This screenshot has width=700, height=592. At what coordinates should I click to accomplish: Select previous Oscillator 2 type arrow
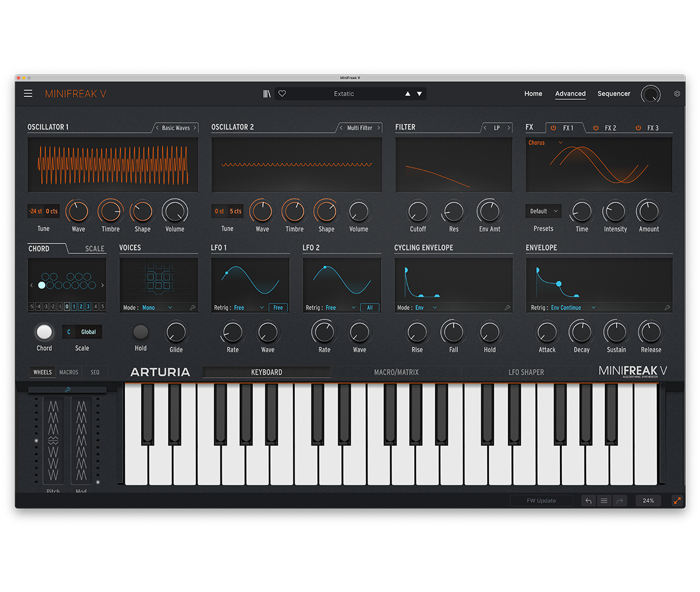[x=341, y=128]
